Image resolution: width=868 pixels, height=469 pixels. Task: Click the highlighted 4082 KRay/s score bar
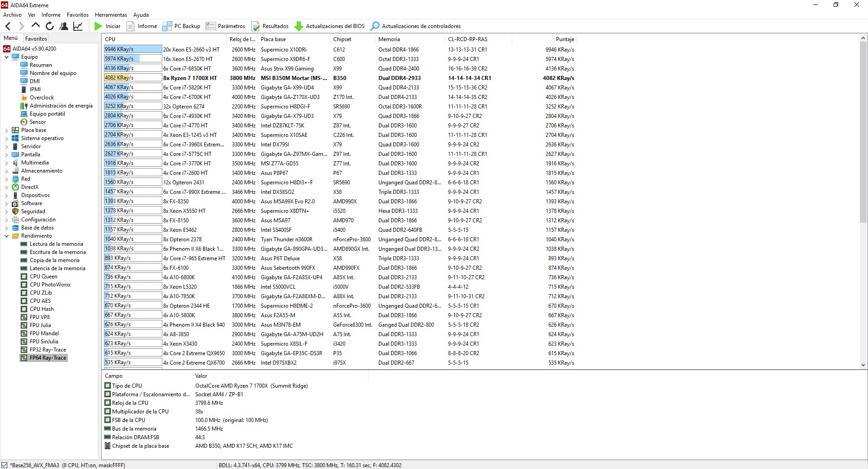pyautogui.click(x=133, y=78)
